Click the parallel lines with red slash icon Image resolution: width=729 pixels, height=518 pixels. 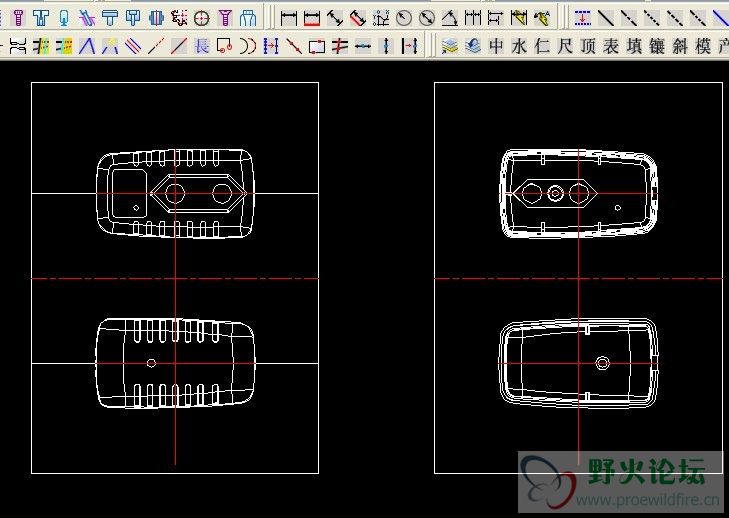pos(340,46)
